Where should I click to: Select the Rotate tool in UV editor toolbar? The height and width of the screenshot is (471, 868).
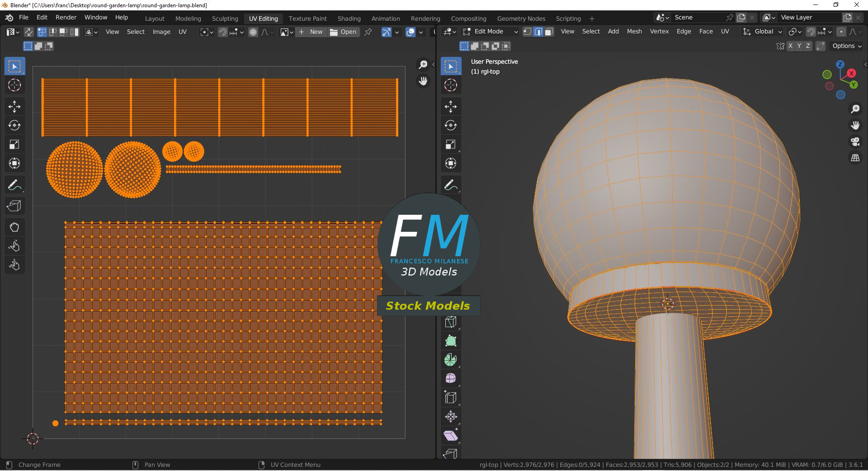pos(14,125)
